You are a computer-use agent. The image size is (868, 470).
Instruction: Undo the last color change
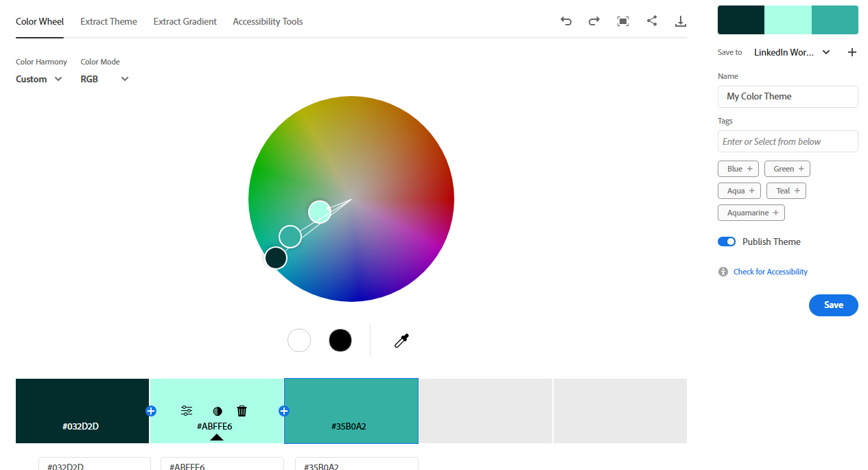[x=566, y=21]
